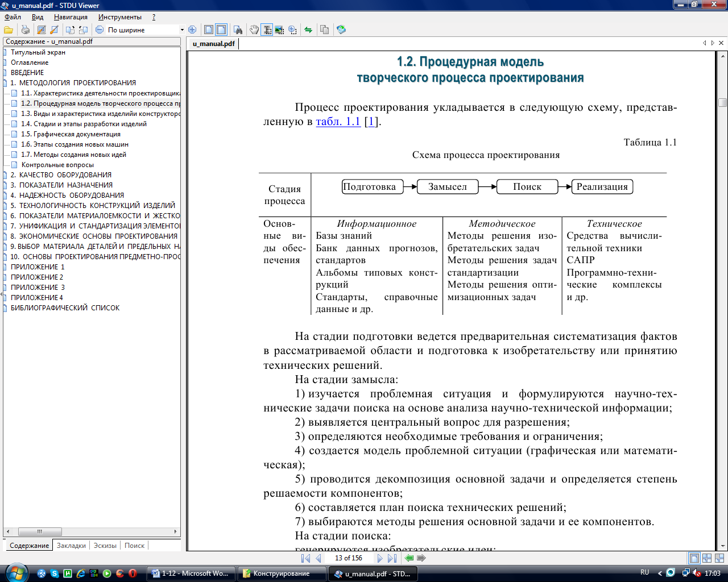Open text search with the binoculars icon
This screenshot has height=582, width=728.
(238, 30)
